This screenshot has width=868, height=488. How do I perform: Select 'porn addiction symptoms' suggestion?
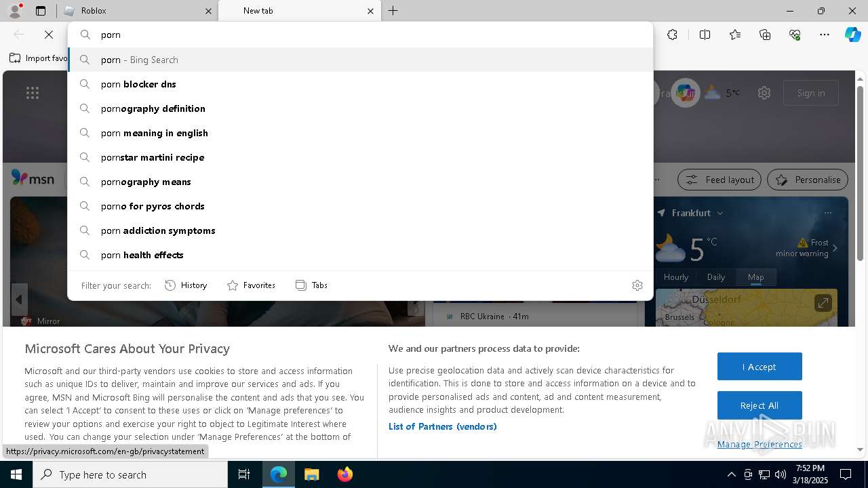(360, 230)
